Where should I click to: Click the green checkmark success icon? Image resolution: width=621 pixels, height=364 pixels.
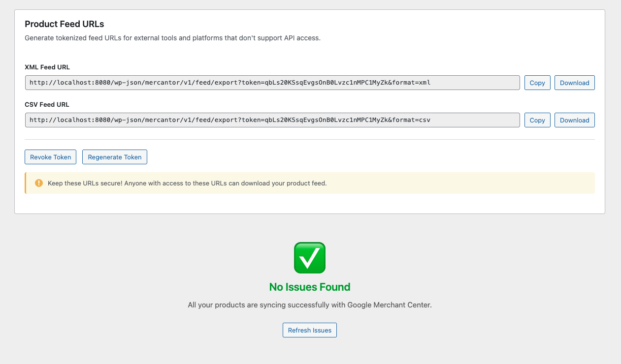click(309, 257)
